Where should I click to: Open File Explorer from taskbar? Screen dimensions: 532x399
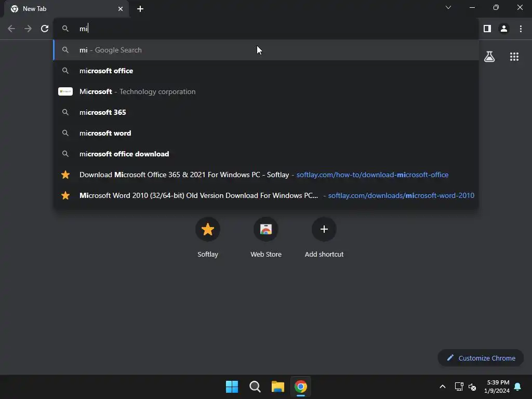[277, 387]
